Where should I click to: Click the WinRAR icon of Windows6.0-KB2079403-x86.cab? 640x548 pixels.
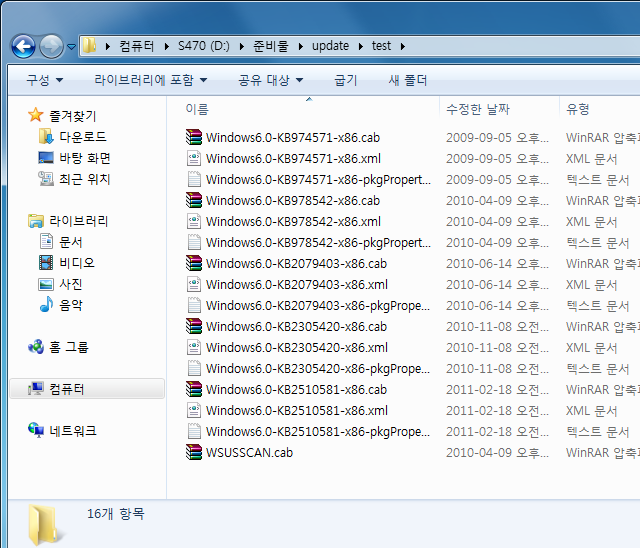pyautogui.click(x=194, y=263)
